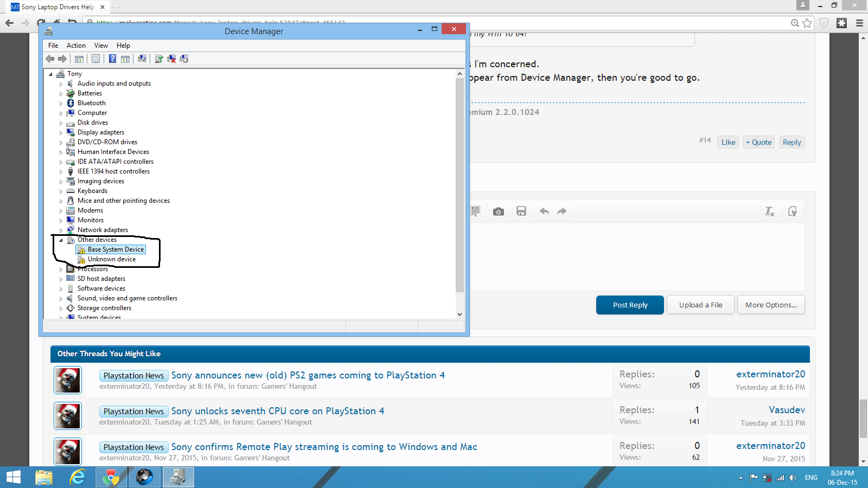Click the Uninstall device red X icon
868x488 pixels.
coord(171,59)
